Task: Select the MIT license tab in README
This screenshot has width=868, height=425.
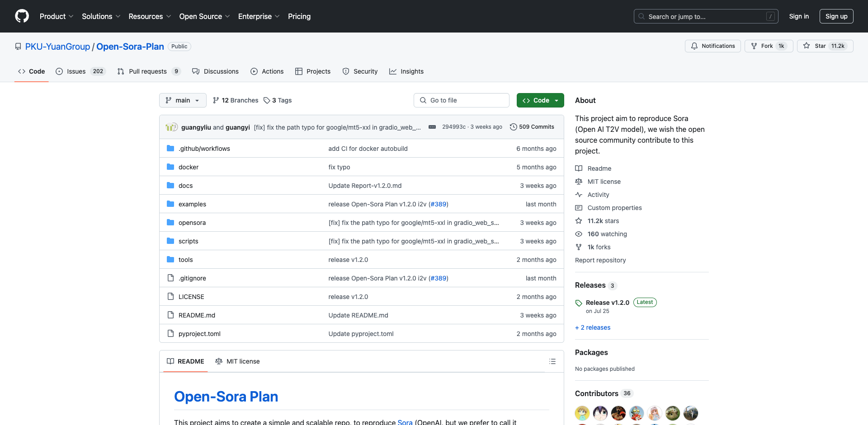Action: [238, 361]
